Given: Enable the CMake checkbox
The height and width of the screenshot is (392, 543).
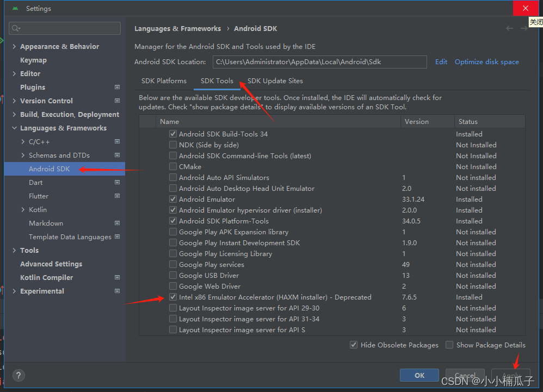Looking at the screenshot, I should [173, 166].
